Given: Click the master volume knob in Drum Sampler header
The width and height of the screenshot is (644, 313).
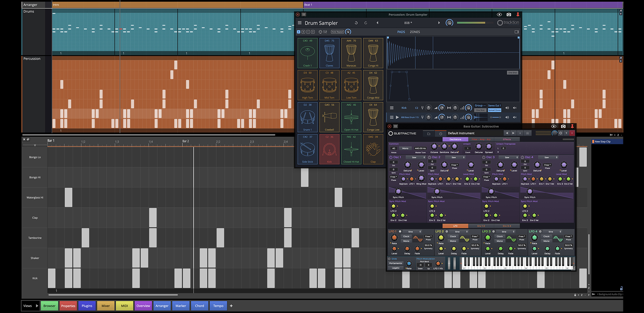Looking at the screenshot, I should click(x=449, y=22).
